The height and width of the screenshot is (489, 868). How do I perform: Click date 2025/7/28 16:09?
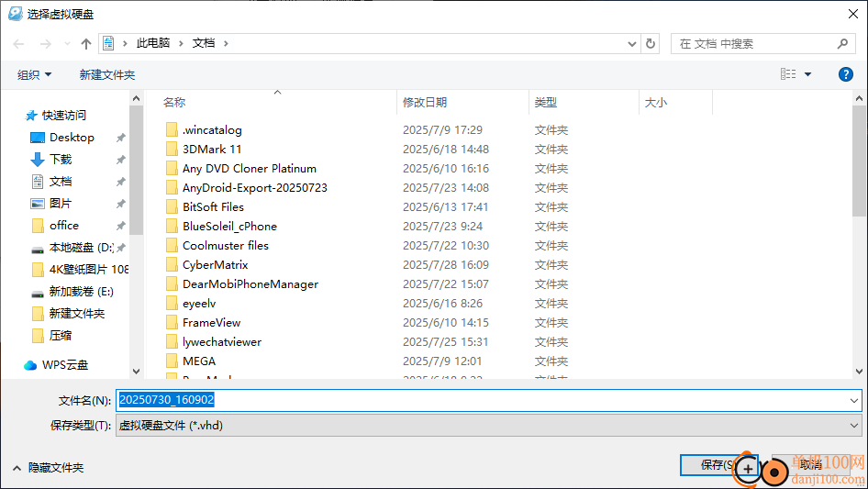click(x=446, y=265)
